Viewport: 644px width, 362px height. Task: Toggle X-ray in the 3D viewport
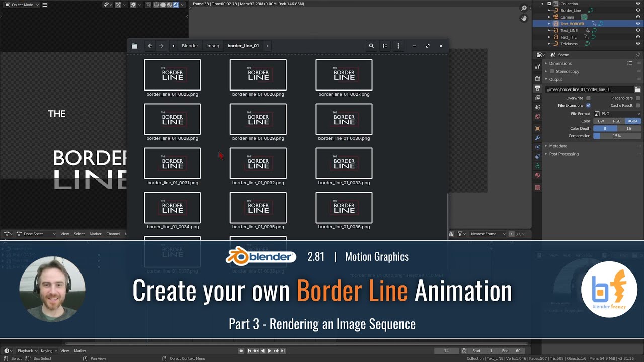coord(147,5)
